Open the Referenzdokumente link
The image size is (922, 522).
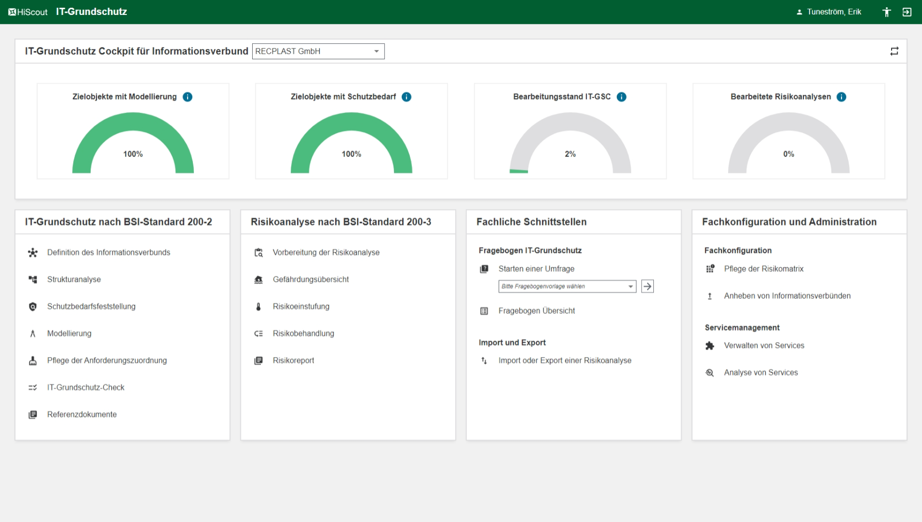coord(82,415)
